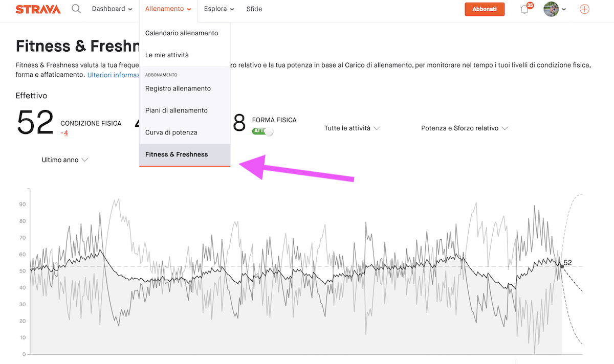The width and height of the screenshot is (614, 364).
Task: Choose Registro allenamento
Action: [185, 88]
